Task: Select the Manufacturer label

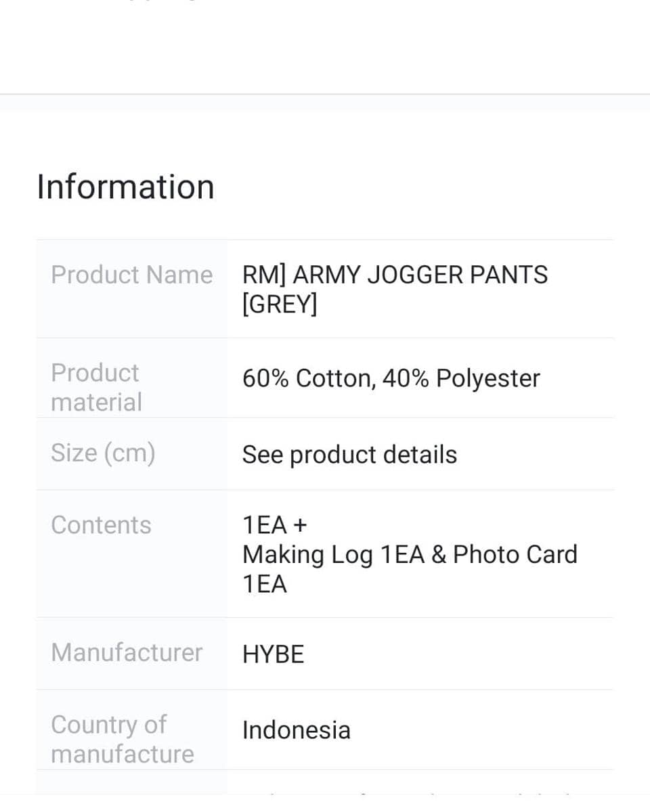Action: [x=127, y=652]
